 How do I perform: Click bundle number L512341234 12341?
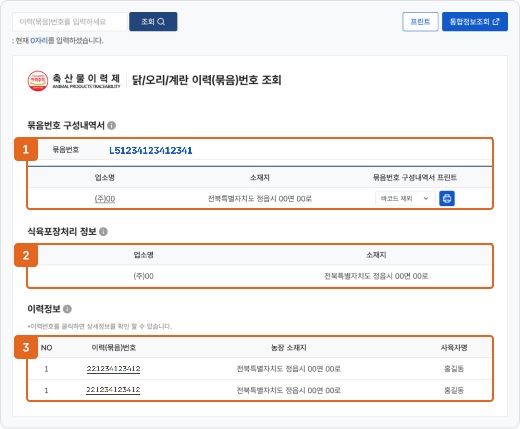[x=151, y=151]
